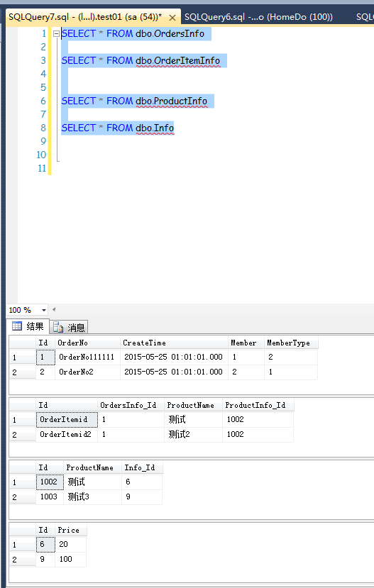Select the OrderItemid2 cell
Image resolution: width=374 pixels, height=588 pixels.
coord(67,434)
